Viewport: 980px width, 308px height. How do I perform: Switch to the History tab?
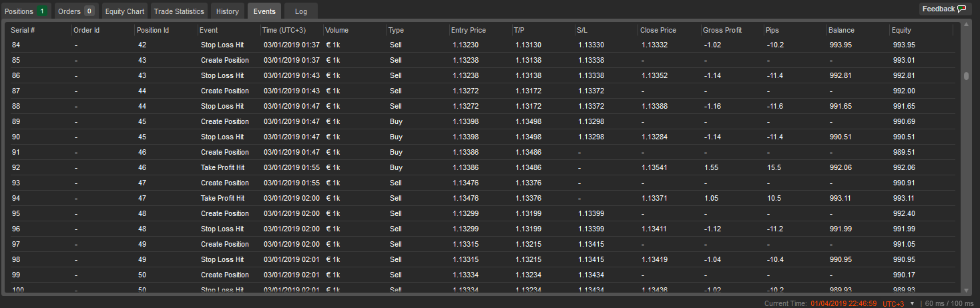click(x=228, y=11)
